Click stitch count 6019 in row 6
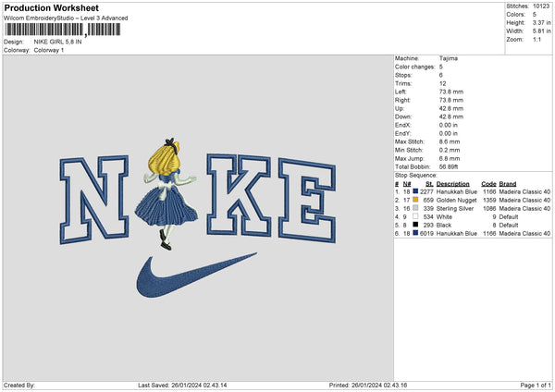The height and width of the screenshot is (392, 555). tap(426, 234)
